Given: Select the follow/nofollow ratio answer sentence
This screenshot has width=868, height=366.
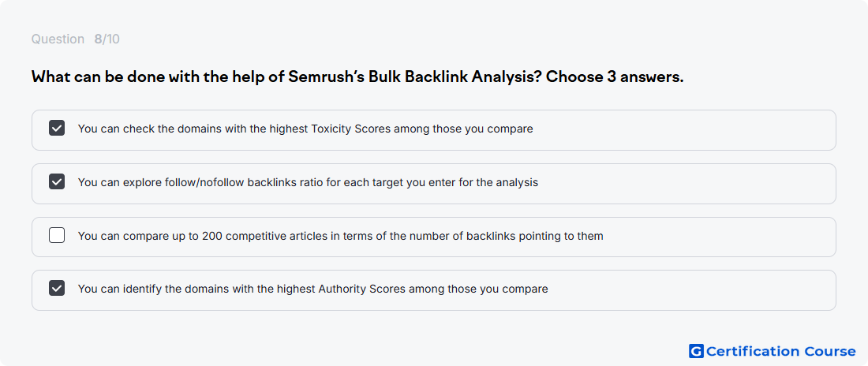Looking at the screenshot, I should [308, 182].
